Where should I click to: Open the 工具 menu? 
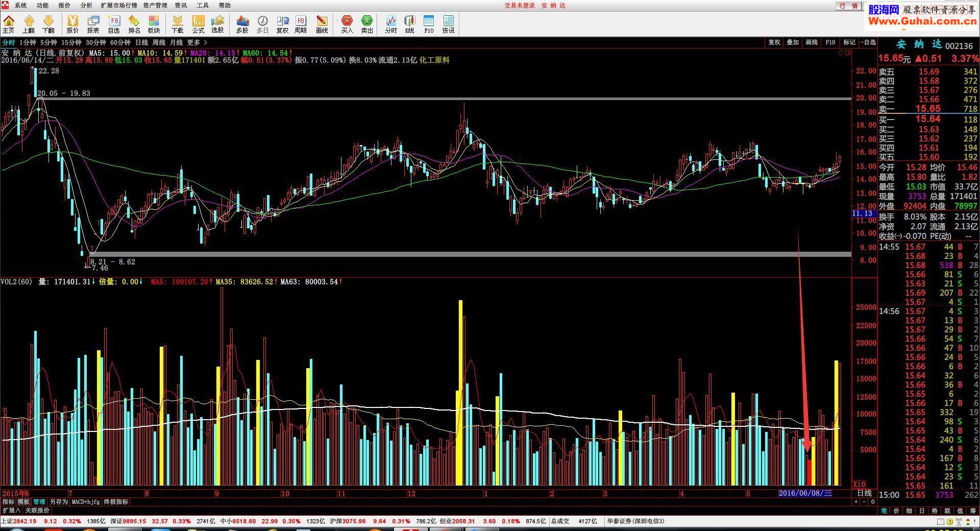(203, 6)
